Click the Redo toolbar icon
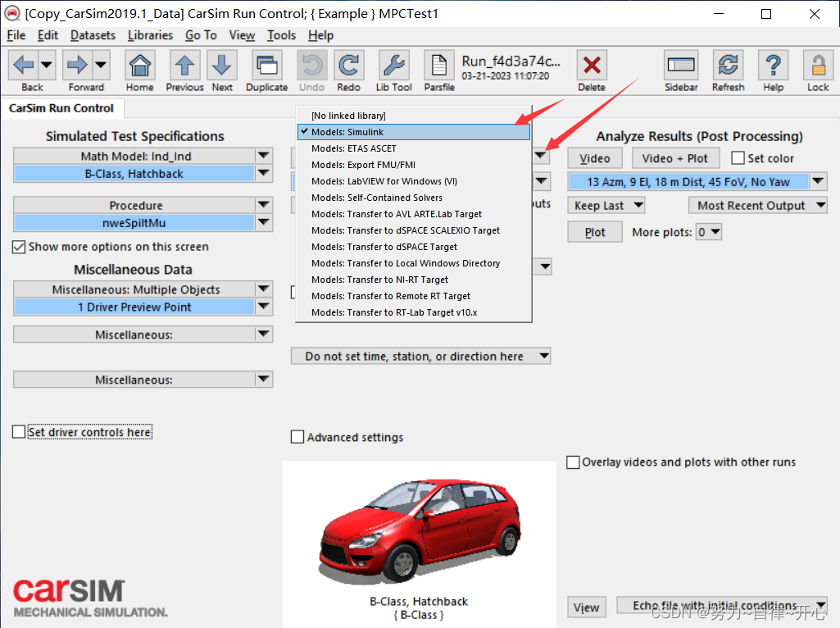 (x=349, y=66)
